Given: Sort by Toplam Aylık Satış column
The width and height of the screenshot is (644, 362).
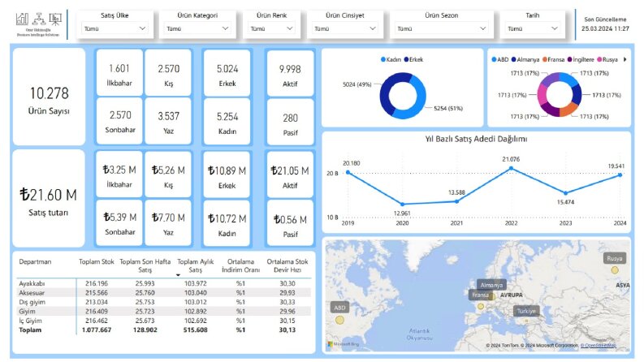Looking at the screenshot, I should click(x=196, y=265).
